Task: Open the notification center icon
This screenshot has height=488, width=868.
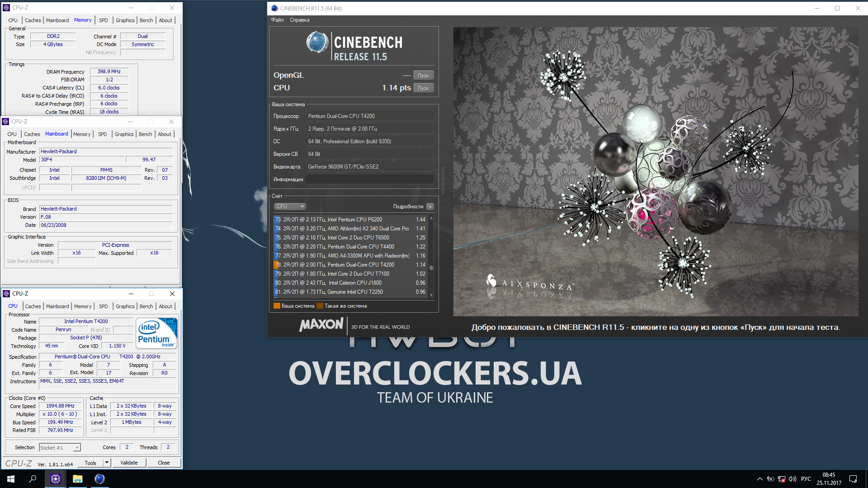Action: pyautogui.click(x=853, y=479)
